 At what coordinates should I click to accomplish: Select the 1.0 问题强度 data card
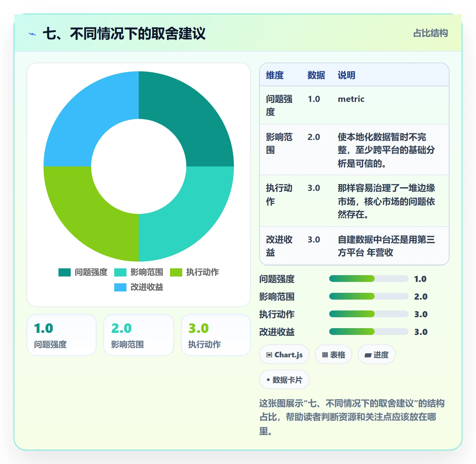tap(62, 335)
